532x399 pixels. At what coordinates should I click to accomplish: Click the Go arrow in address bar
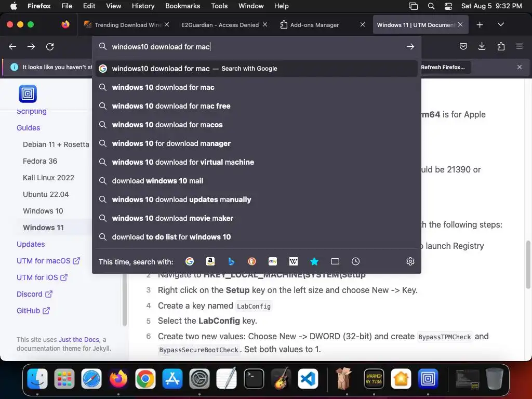(x=410, y=46)
